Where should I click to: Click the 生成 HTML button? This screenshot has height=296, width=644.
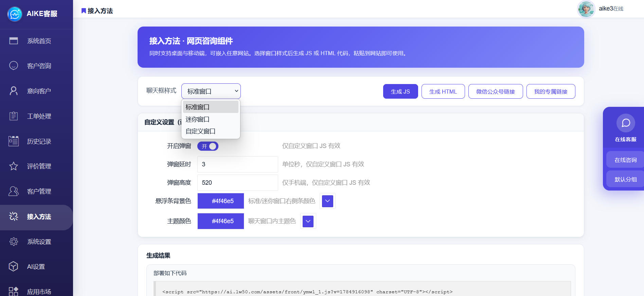[x=443, y=92]
